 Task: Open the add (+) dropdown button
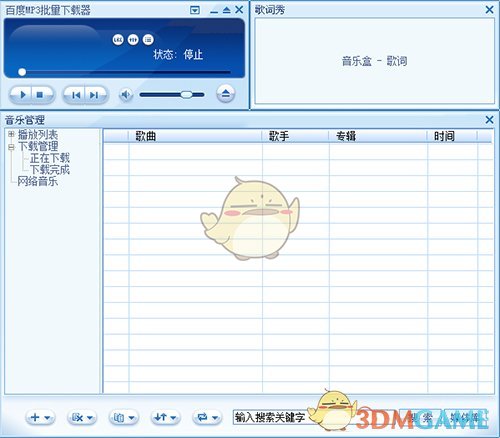40,417
